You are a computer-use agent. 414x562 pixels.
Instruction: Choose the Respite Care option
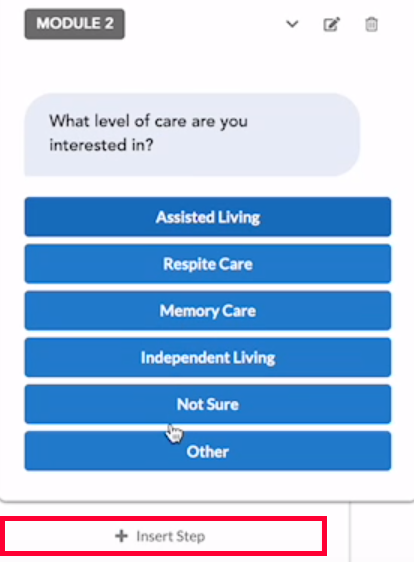(208, 264)
